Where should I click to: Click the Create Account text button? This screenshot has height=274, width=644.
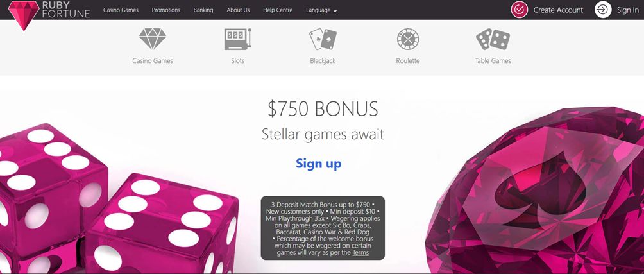[558, 10]
